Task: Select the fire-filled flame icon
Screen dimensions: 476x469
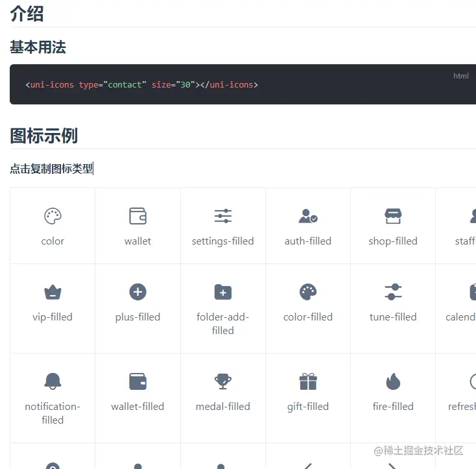Action: coord(393,381)
